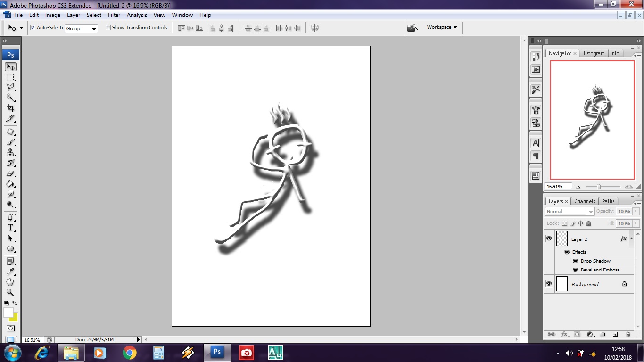This screenshot has width=644, height=362.
Task: Select the Paint Bucket tool
Action: [10, 184]
